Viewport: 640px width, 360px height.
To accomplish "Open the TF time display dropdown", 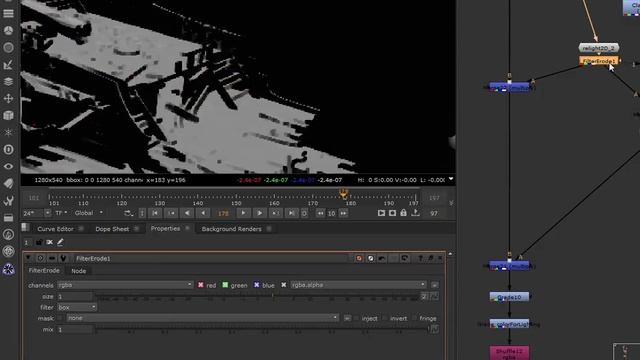I will coord(61,213).
